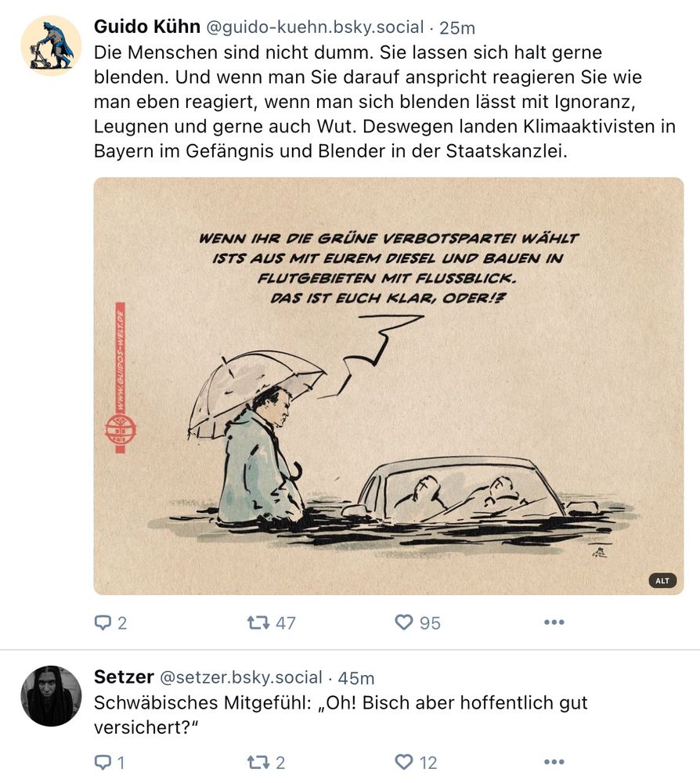Open the 25m timestamp of Guido's post
The width and height of the screenshot is (700, 783).
click(456, 28)
